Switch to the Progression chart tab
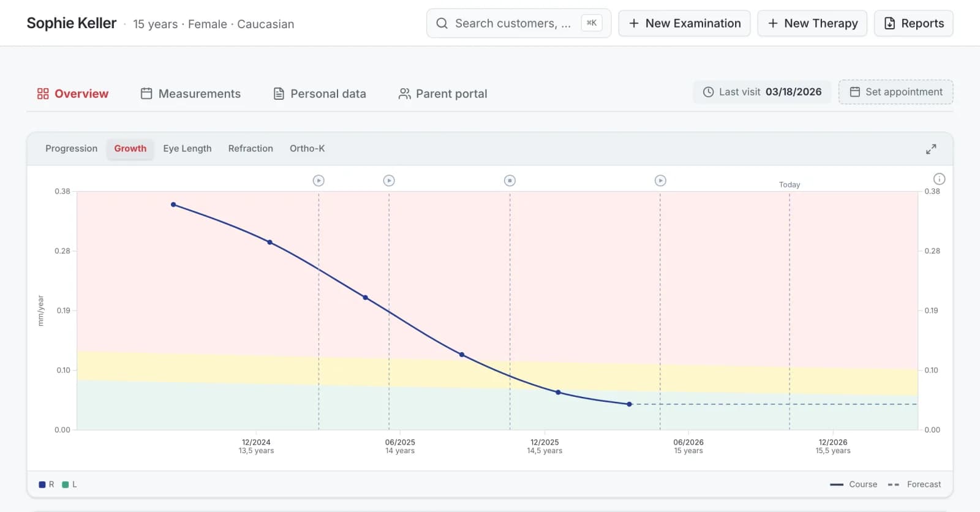The image size is (980, 512). (72, 148)
